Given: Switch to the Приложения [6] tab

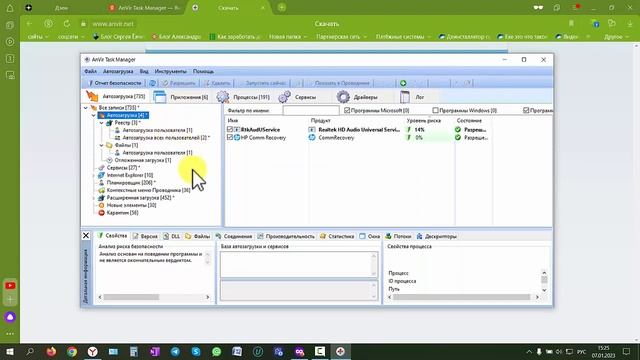Looking at the screenshot, I should coord(181,97).
